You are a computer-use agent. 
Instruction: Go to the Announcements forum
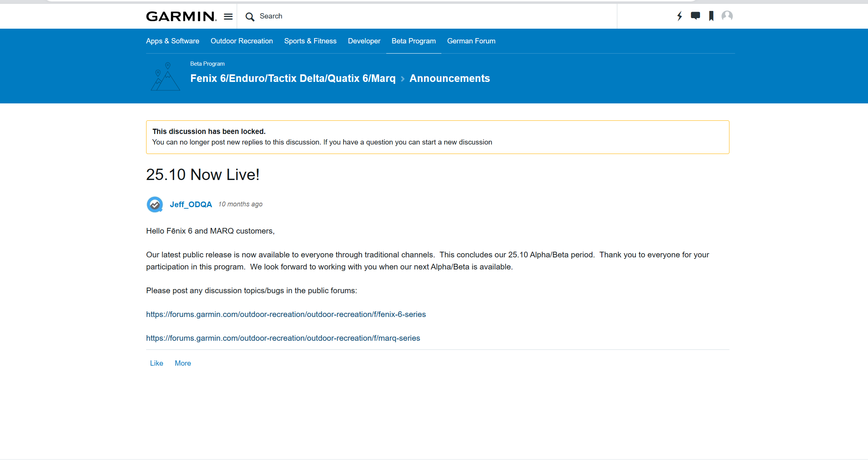point(450,78)
